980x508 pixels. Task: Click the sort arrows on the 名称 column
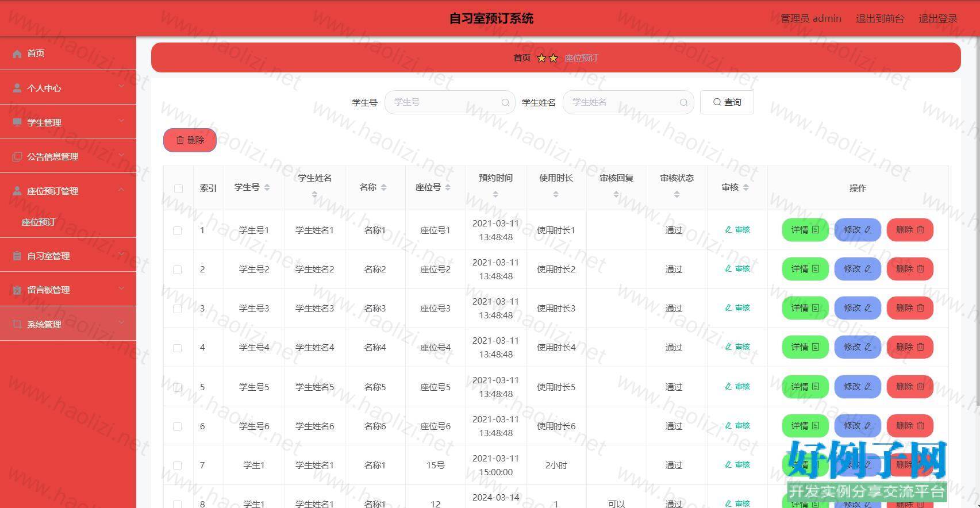(383, 187)
